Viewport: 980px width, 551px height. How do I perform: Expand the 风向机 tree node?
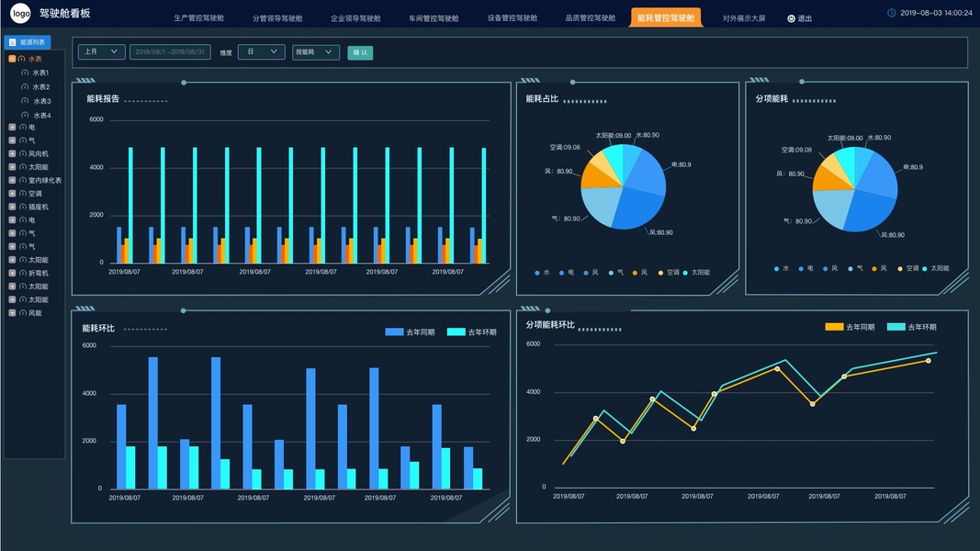tap(12, 153)
